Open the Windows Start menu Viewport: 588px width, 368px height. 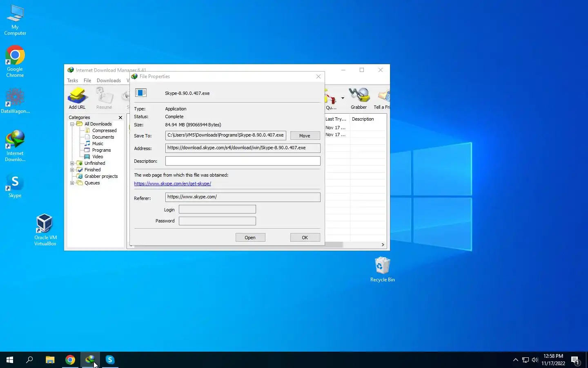tap(10, 360)
